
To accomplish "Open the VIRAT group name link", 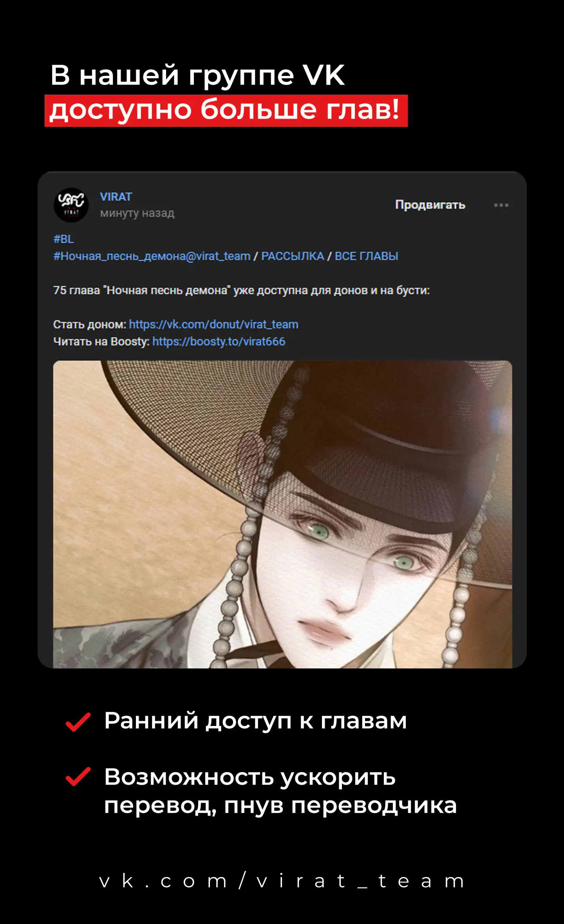I will [x=116, y=196].
